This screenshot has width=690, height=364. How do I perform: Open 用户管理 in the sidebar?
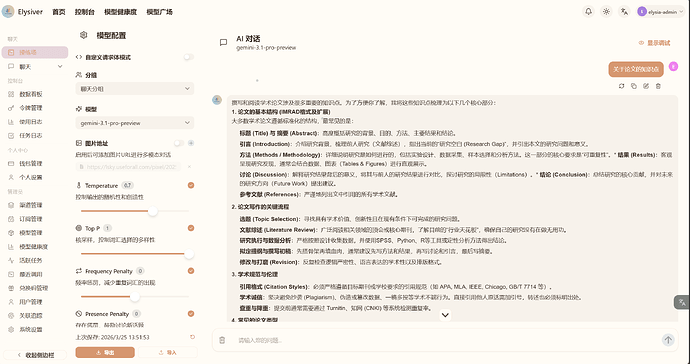[31, 302]
